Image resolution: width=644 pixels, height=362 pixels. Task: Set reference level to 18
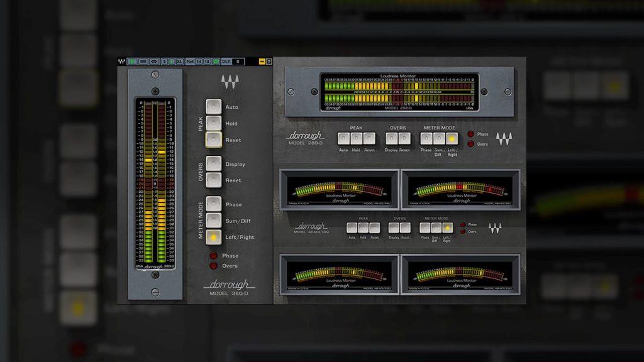207,62
